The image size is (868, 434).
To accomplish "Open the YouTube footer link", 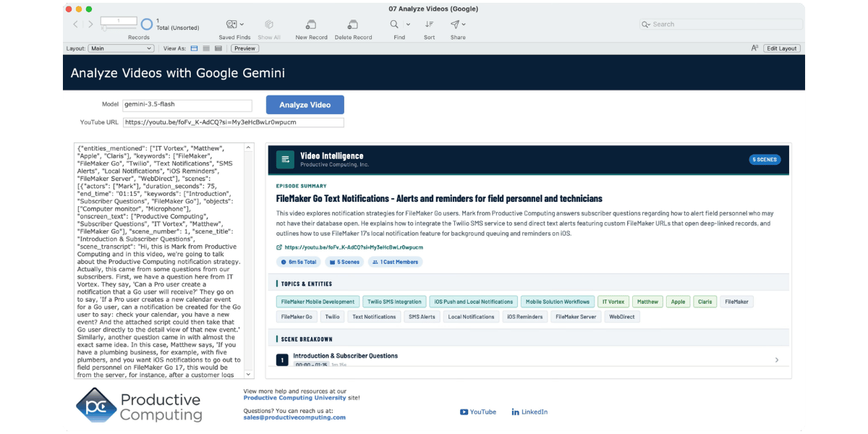I will (478, 412).
